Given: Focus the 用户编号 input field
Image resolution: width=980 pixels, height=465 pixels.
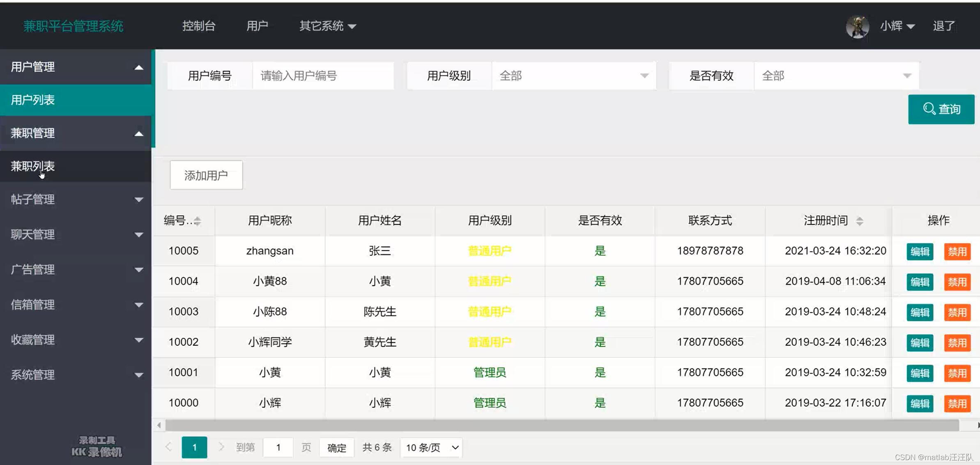Looking at the screenshot, I should point(323,76).
